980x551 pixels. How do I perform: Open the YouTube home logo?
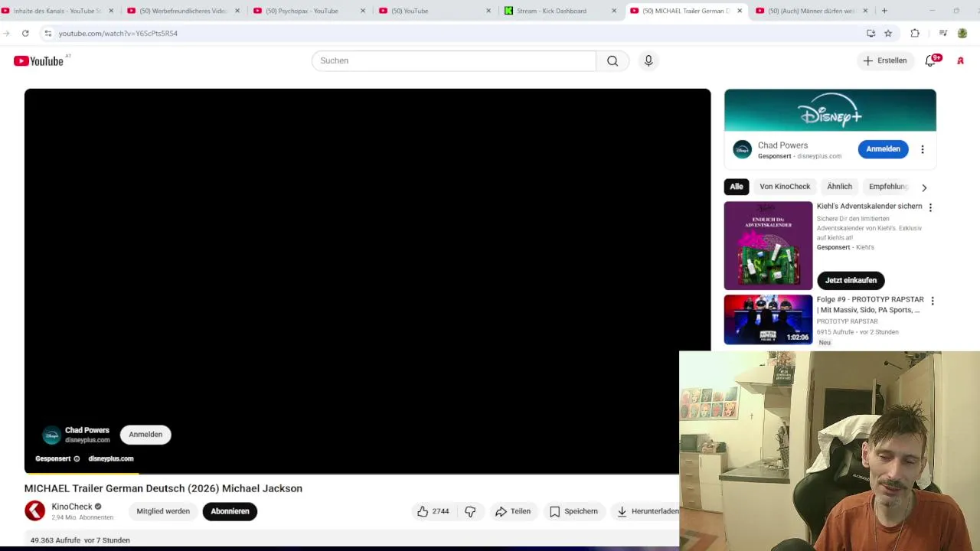(x=38, y=60)
